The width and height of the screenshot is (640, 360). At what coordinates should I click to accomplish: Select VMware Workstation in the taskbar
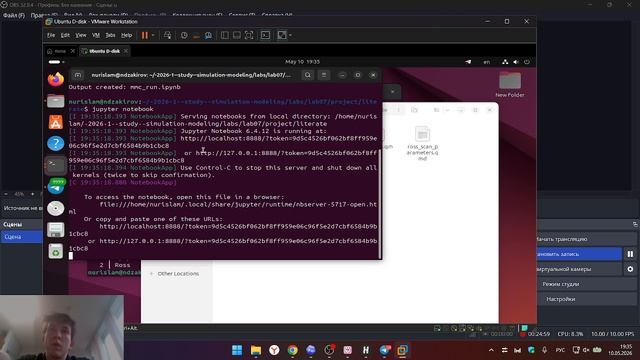click(402, 350)
